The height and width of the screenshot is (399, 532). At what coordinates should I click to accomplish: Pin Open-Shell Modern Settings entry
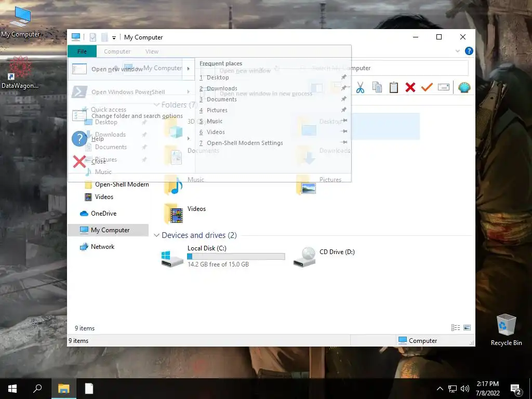344,142
